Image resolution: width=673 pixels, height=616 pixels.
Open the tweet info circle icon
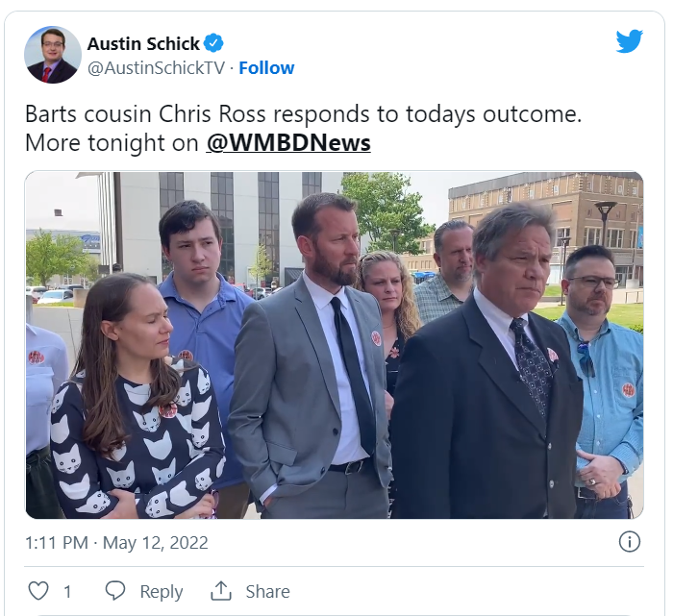click(629, 542)
